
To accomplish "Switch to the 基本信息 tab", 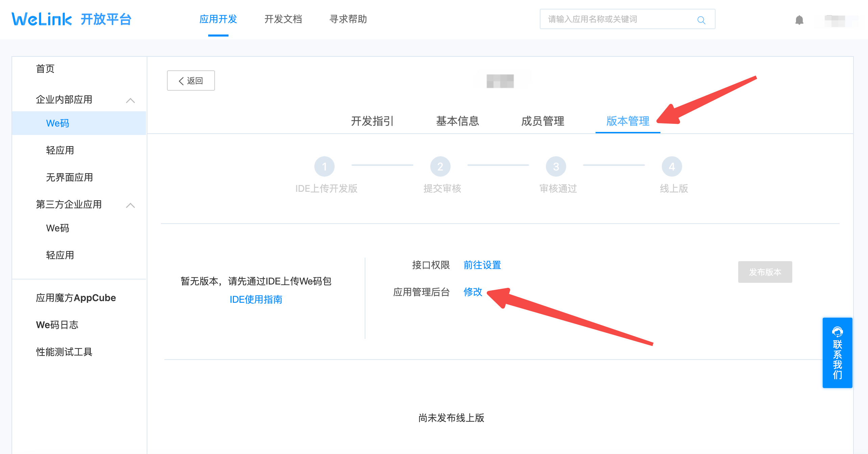I will [457, 121].
